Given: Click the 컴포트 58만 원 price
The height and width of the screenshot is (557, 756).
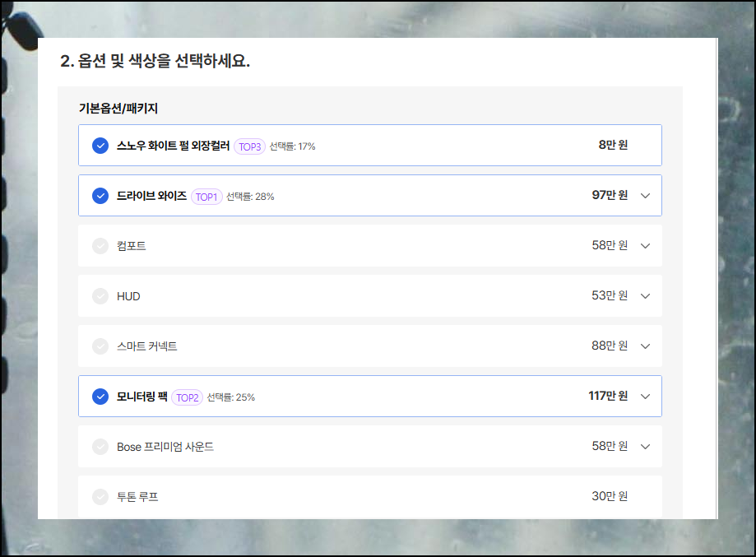Looking at the screenshot, I should (610, 245).
